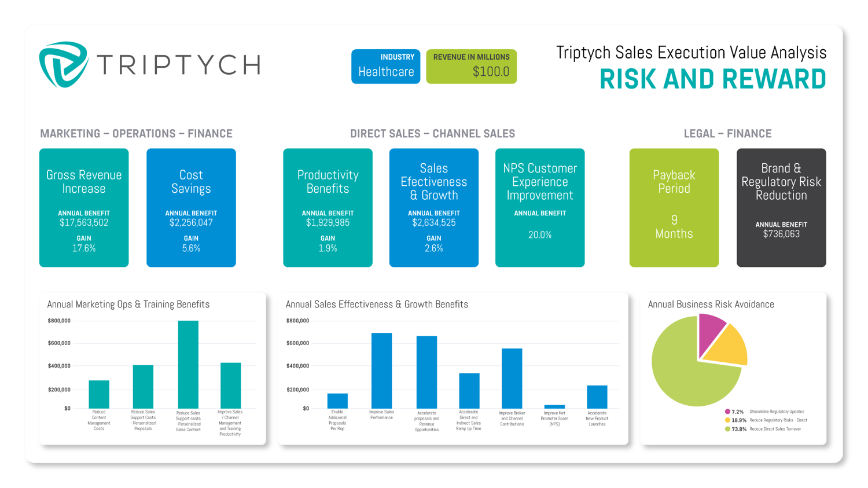Screen dimensions: 868x488
Task: Click the '9 Months' payback value
Action: click(674, 227)
